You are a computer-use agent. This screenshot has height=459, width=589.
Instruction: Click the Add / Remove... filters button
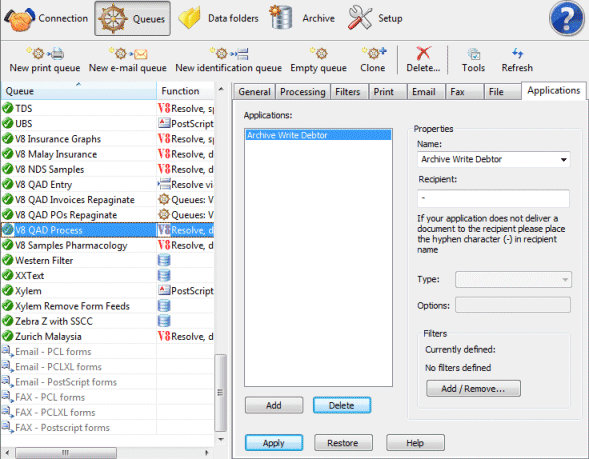point(473,388)
